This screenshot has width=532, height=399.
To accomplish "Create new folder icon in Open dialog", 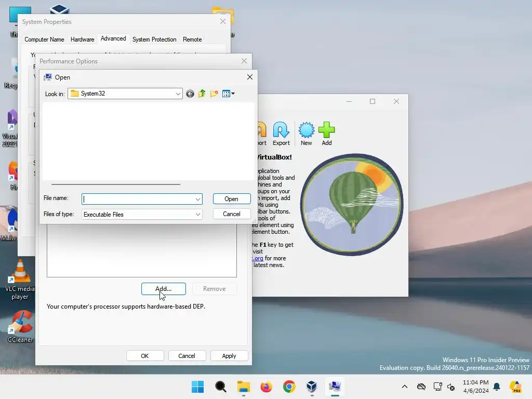I will tap(214, 94).
